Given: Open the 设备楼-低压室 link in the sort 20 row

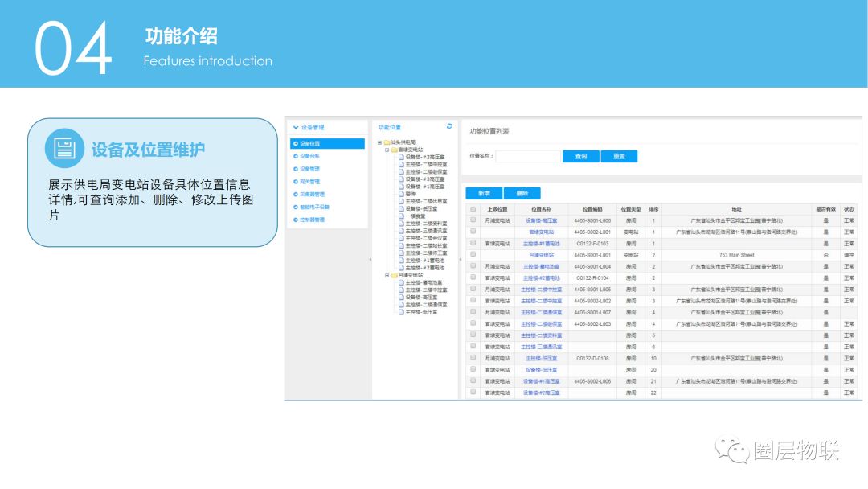Looking at the screenshot, I should [542, 370].
